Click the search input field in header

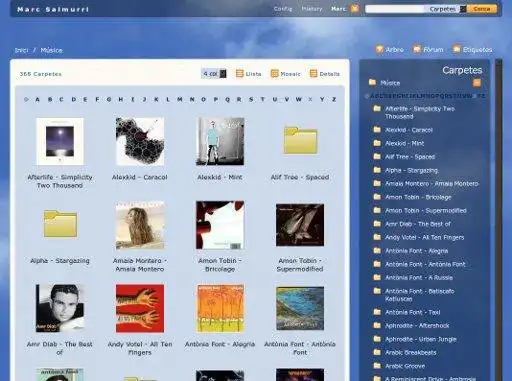pos(395,9)
